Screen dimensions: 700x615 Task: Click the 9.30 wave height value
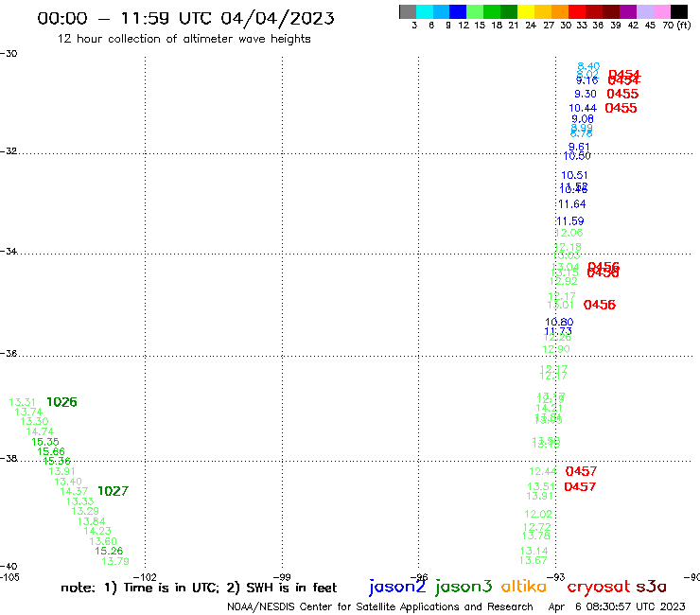[x=586, y=94]
